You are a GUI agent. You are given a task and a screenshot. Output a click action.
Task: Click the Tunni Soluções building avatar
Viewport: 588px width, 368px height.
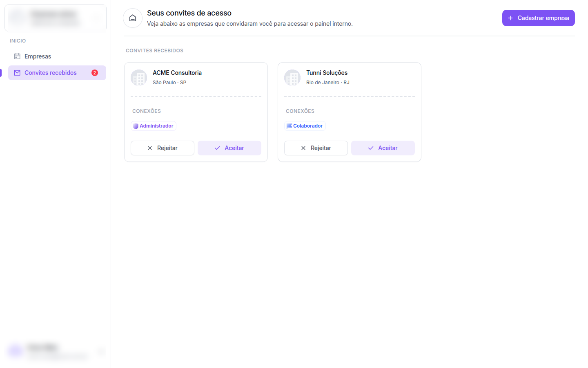pos(292,78)
